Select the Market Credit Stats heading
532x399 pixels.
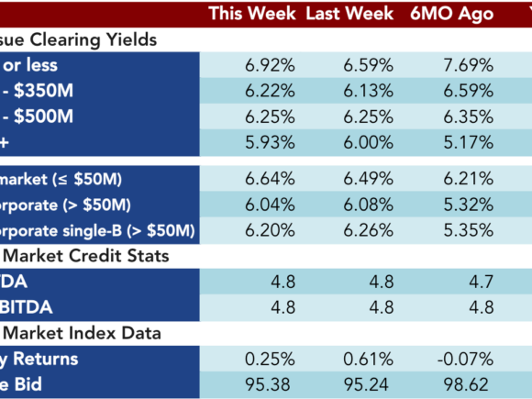85,256
